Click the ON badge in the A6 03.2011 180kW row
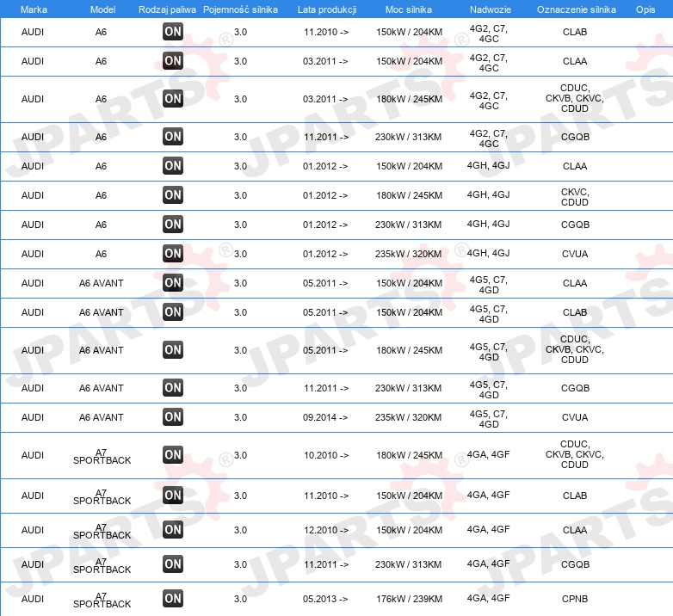This screenshot has height=616, width=673. coord(173,98)
